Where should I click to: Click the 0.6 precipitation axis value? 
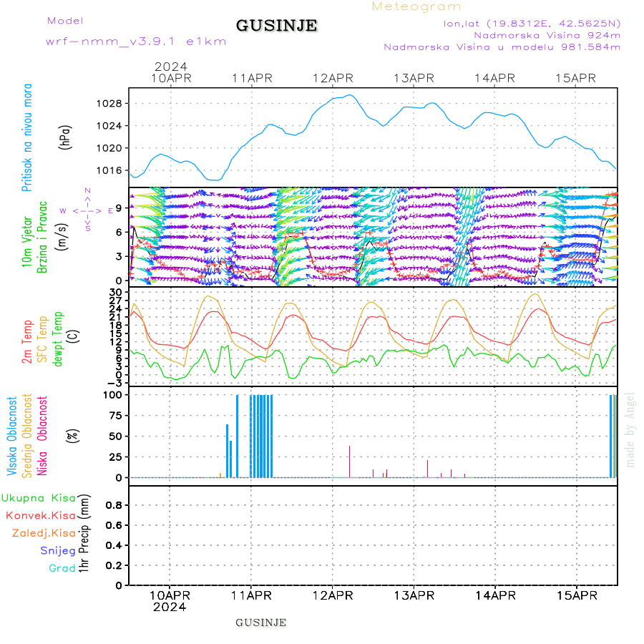(114, 525)
